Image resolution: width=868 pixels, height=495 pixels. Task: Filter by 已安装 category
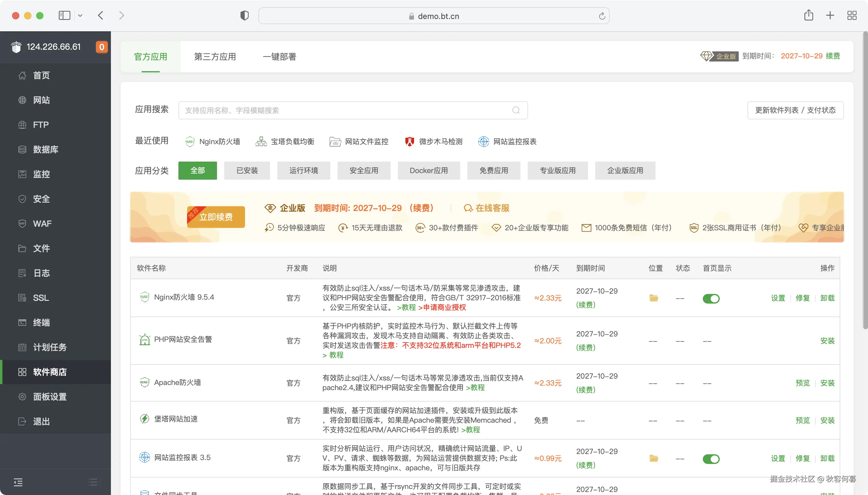[247, 171]
